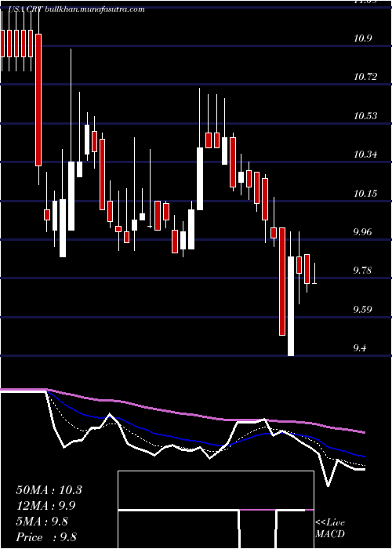Click the 9.59 price axis label
This screenshot has width=392, height=549.
364,309
